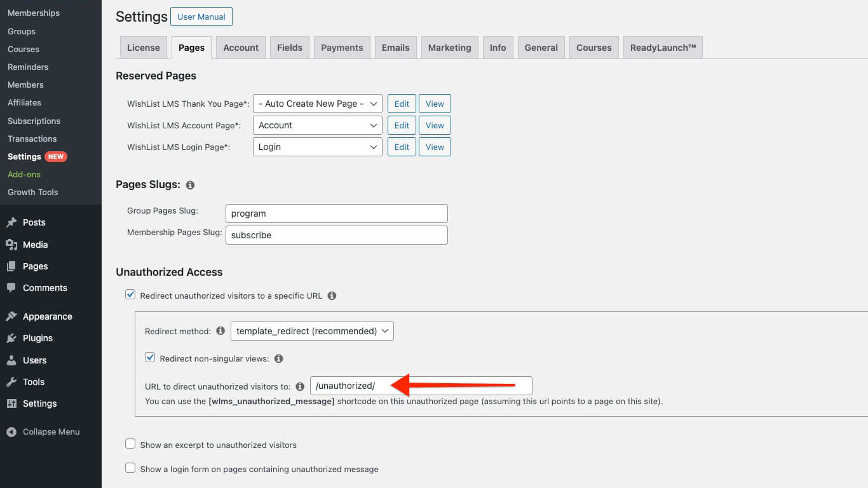Enable Show a login form checkbox
Screen dimensions: 868x488
[130, 468]
